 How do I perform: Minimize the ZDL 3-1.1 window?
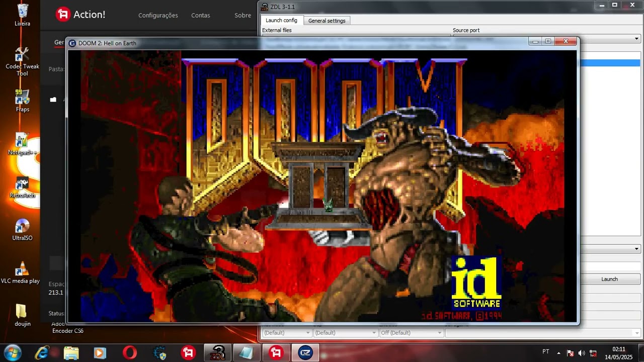click(601, 5)
